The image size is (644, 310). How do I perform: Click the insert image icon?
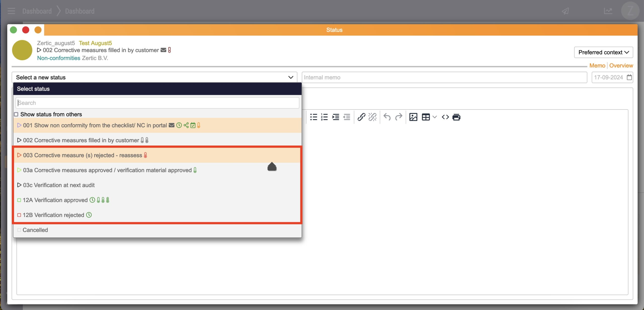413,117
